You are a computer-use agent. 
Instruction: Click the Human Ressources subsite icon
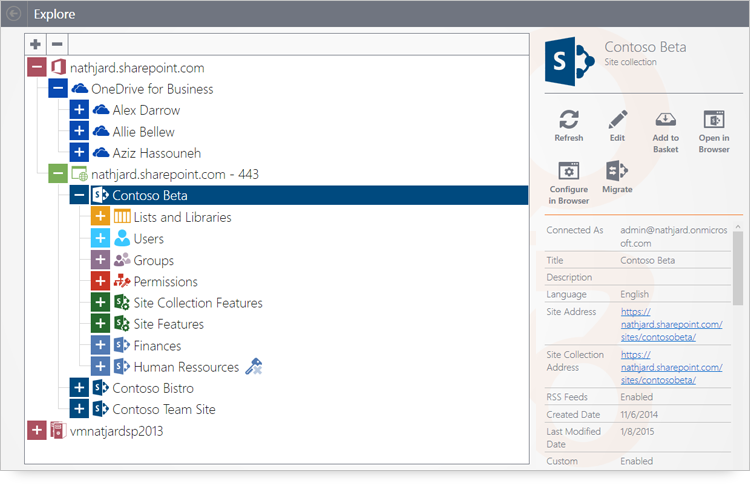122,366
